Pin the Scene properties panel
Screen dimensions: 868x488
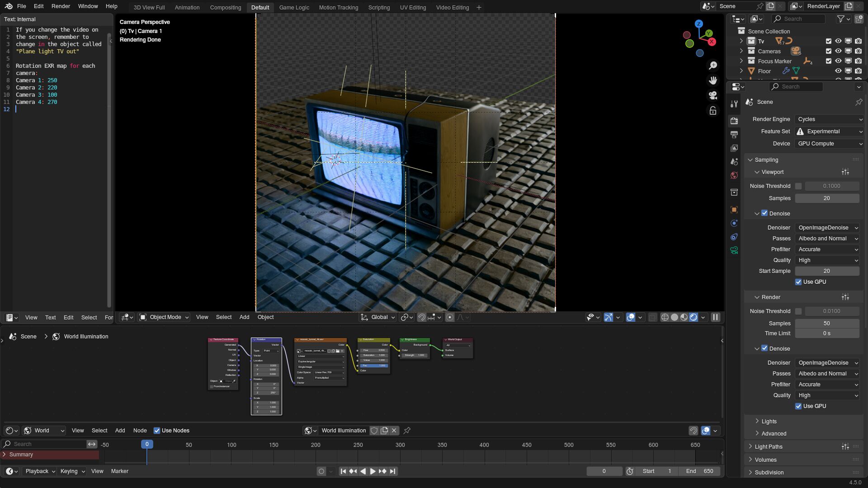[x=859, y=102]
